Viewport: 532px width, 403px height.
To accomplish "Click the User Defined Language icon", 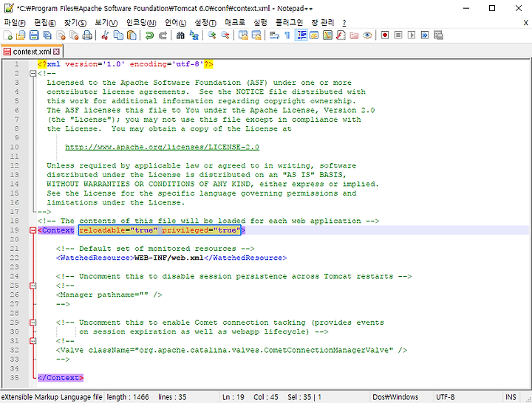I will point(314,35).
